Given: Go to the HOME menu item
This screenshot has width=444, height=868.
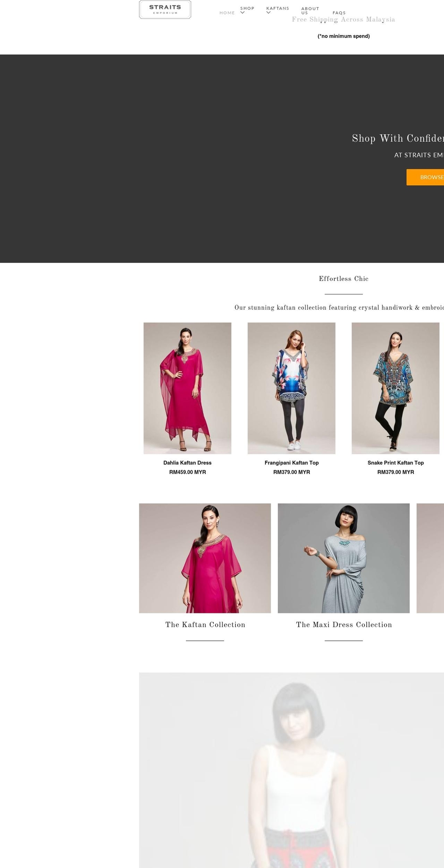Looking at the screenshot, I should pos(227,13).
